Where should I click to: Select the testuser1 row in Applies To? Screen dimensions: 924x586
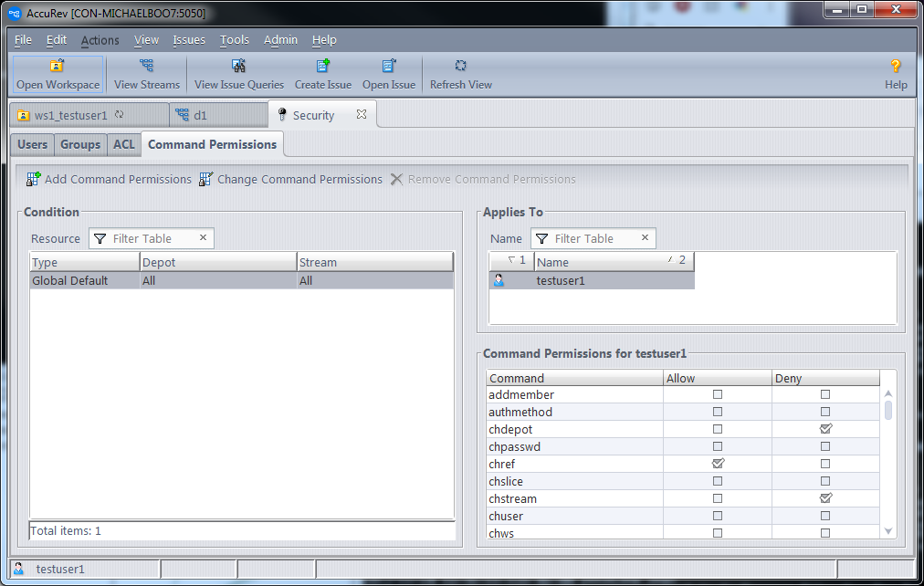[x=561, y=281]
